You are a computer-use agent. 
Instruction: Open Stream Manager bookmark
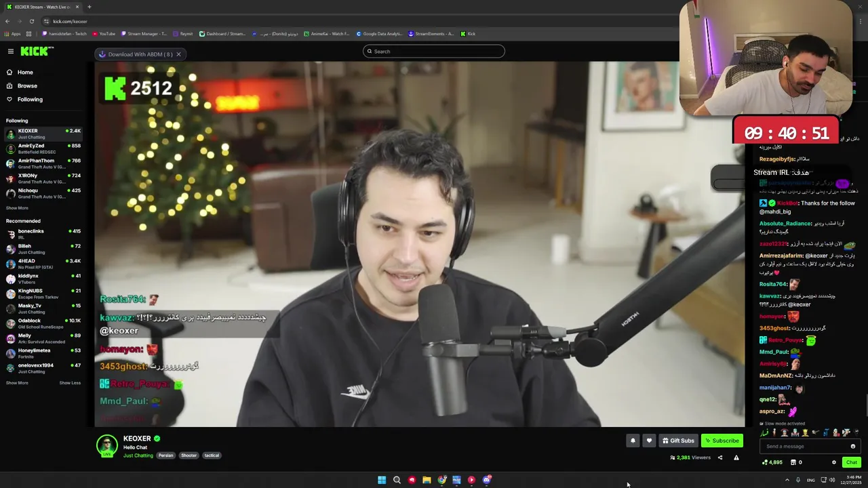click(144, 34)
